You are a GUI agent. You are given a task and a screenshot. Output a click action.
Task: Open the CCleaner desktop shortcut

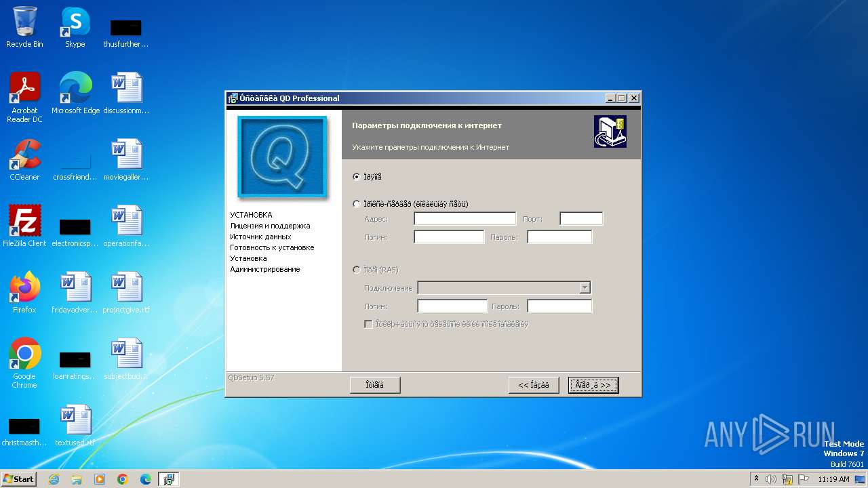pos(24,159)
